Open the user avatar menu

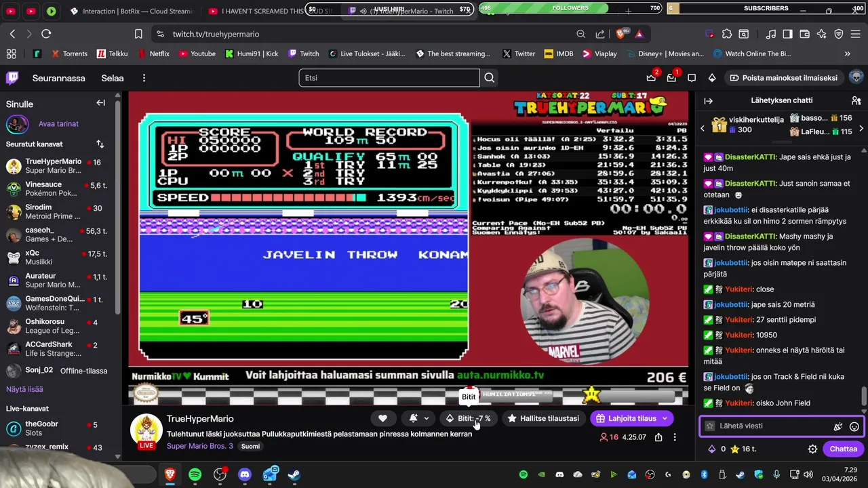[x=856, y=77]
